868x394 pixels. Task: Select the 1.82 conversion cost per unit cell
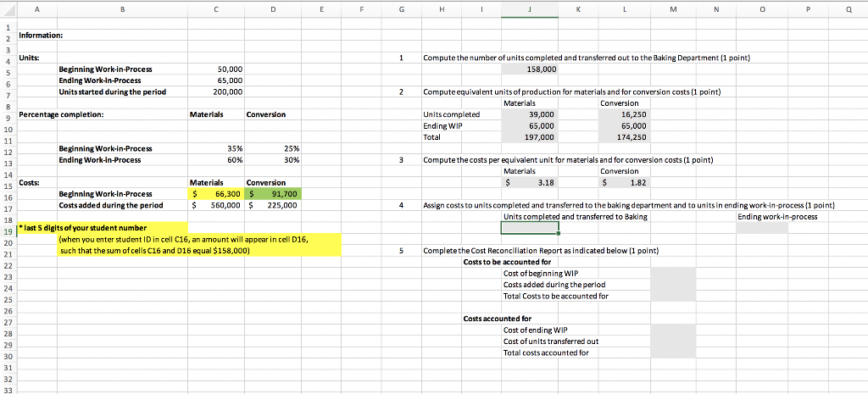(626, 183)
